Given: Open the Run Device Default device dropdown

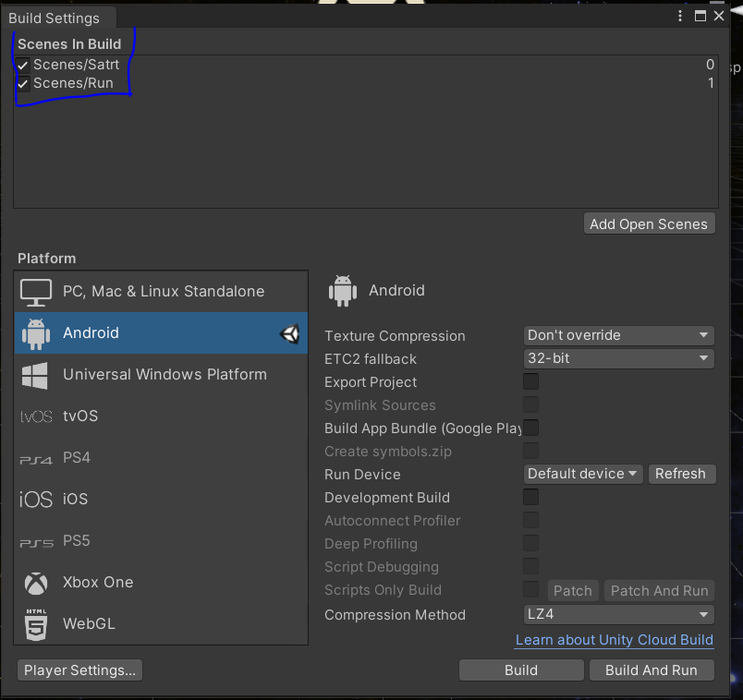Looking at the screenshot, I should coord(583,474).
